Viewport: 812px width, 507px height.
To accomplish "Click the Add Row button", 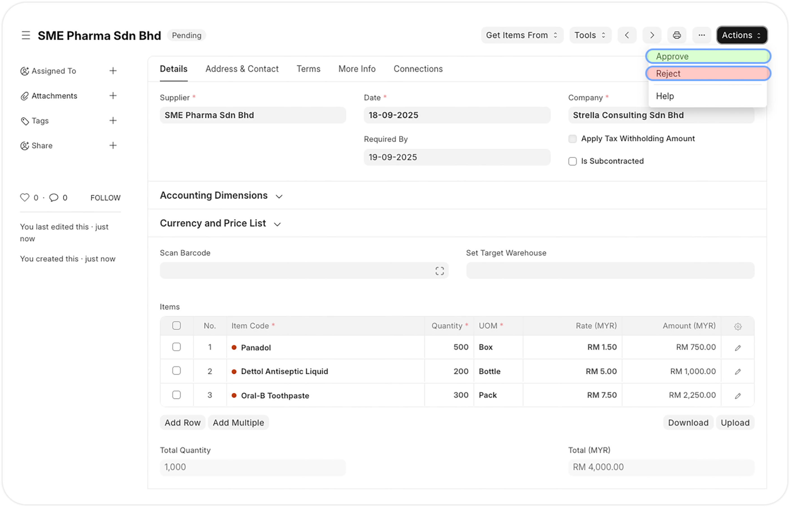I will pyautogui.click(x=183, y=422).
